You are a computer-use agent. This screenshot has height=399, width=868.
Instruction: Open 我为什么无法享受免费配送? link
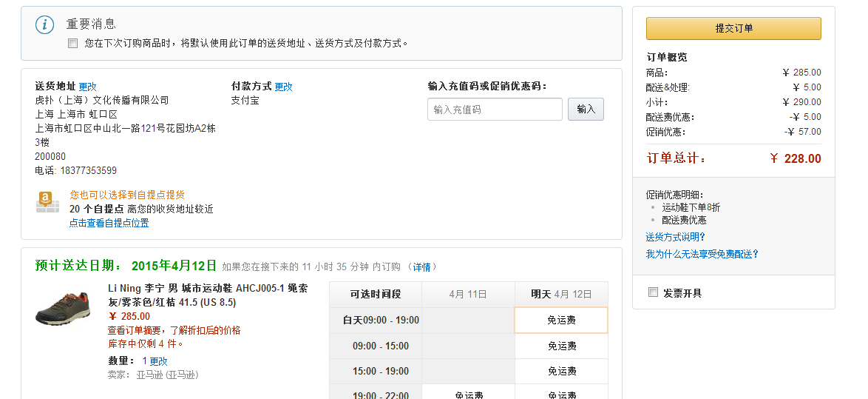tap(702, 254)
